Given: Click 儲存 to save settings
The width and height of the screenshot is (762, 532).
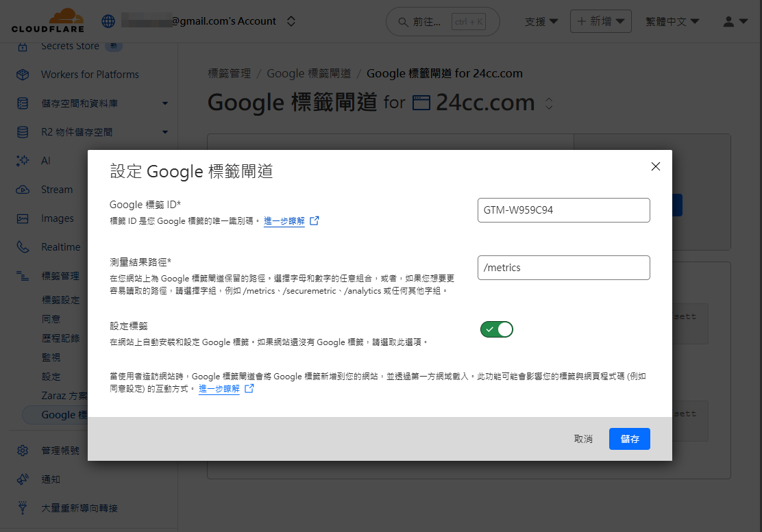Looking at the screenshot, I should tap(629, 439).
